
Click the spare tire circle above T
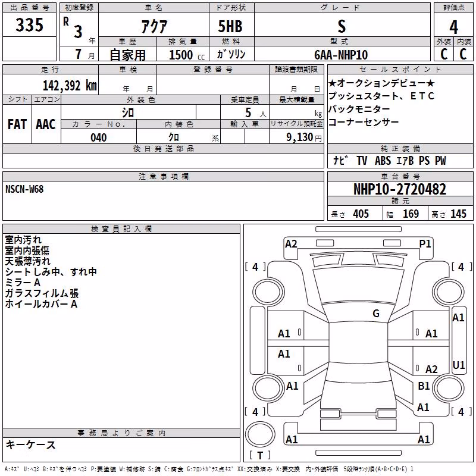(260, 434)
